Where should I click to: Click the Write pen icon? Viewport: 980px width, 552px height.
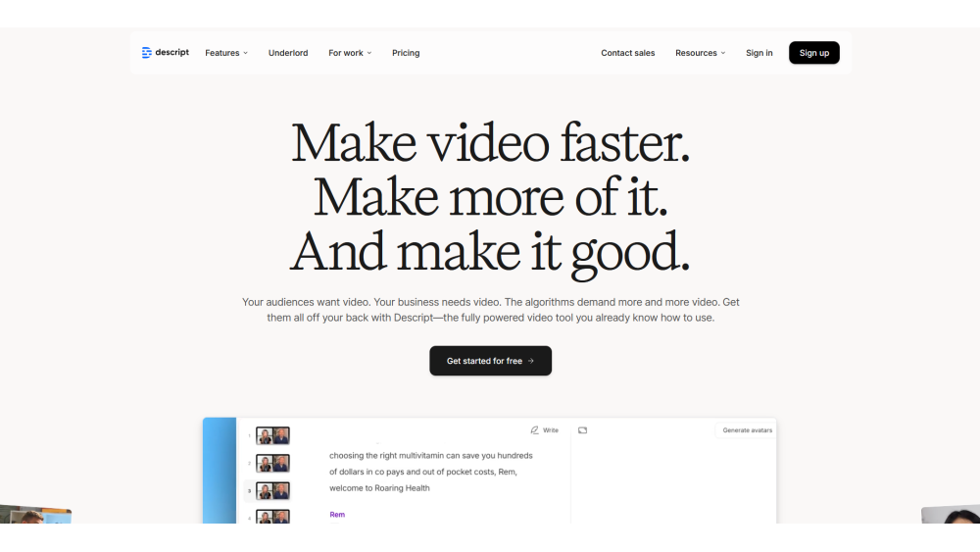click(x=535, y=430)
